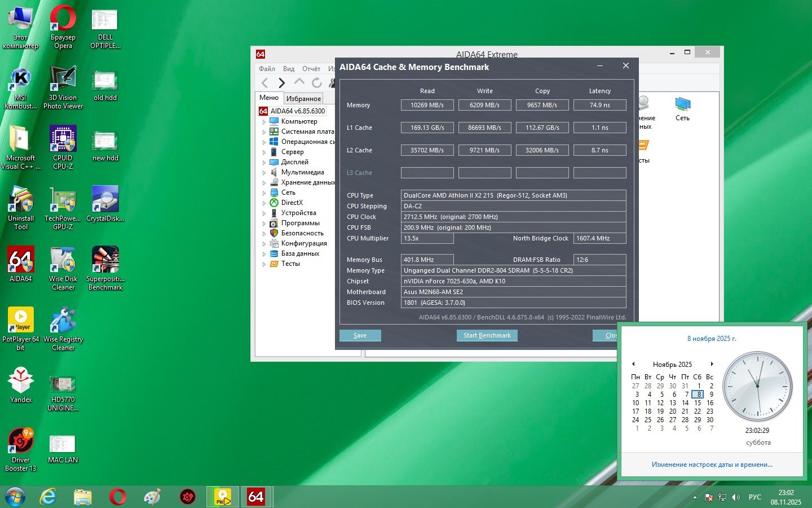812x508 pixels.
Task: Click the Memory Read result field
Action: tap(427, 105)
